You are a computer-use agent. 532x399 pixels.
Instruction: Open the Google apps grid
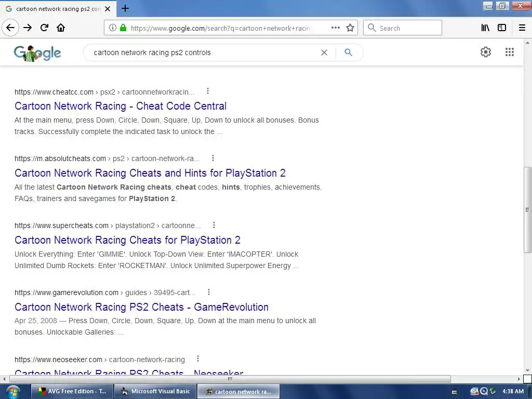509,52
